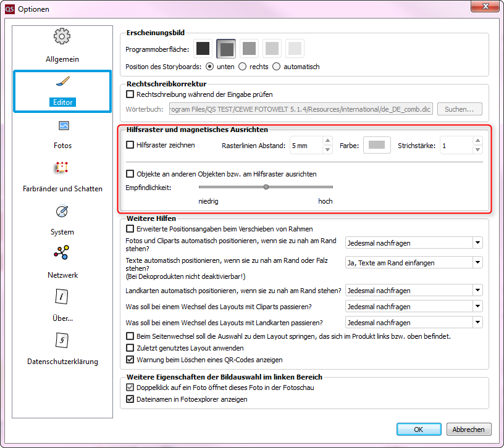
Task: Click the Datenschutzerklärung paragraph icon
Action: coord(62,341)
